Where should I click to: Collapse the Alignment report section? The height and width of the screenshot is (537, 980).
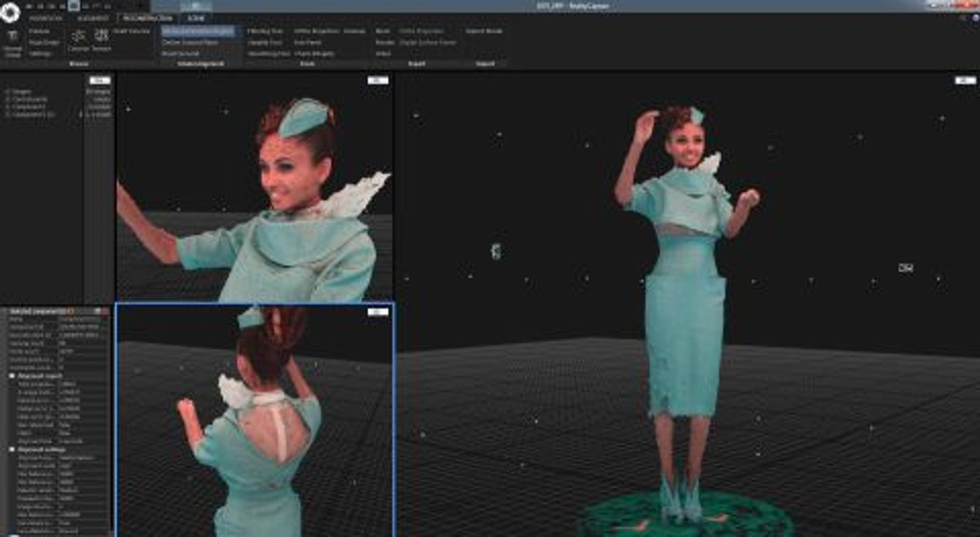coord(11,376)
